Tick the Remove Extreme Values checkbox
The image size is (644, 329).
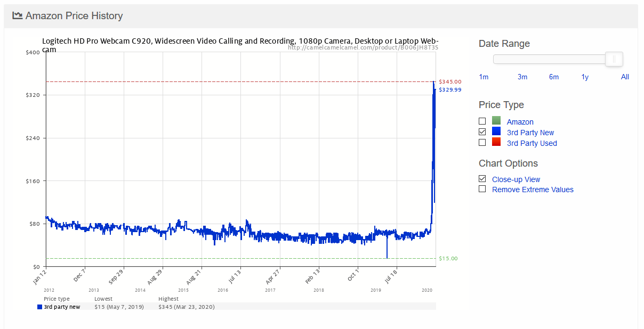[482, 189]
